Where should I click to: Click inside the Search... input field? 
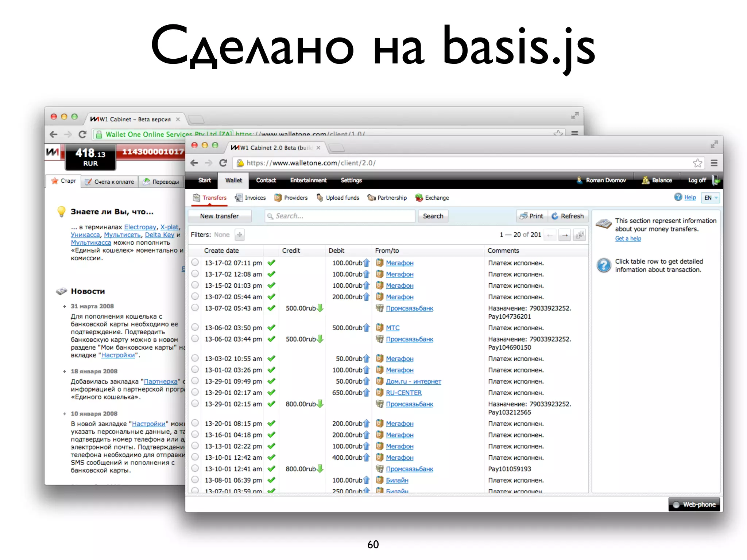[x=340, y=216]
